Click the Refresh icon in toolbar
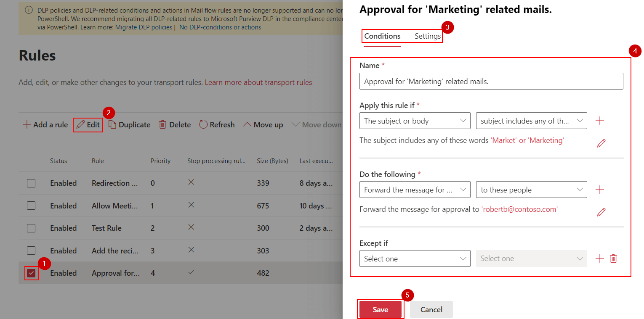This screenshot has width=644, height=319. coord(203,125)
